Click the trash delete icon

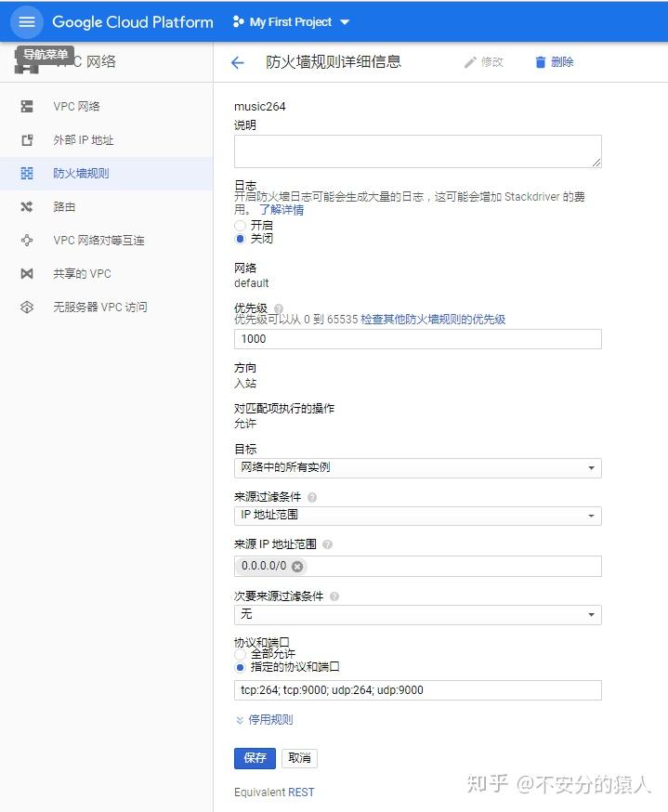[540, 62]
